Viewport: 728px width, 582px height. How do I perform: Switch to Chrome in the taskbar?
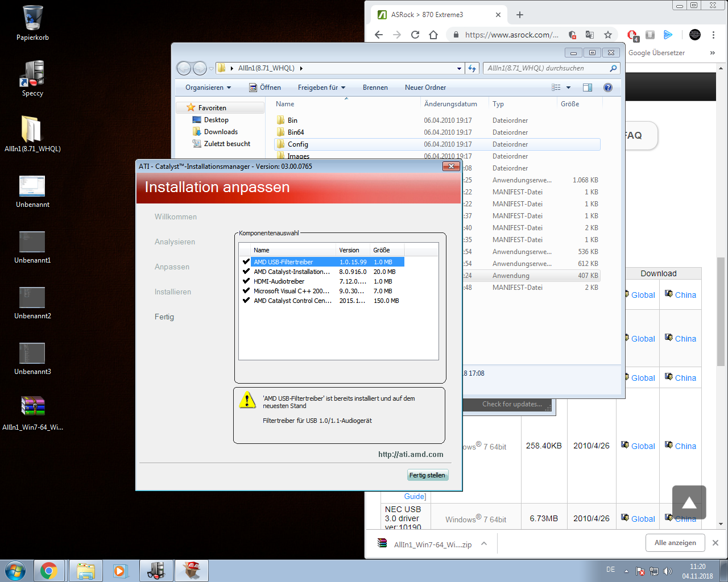point(49,571)
